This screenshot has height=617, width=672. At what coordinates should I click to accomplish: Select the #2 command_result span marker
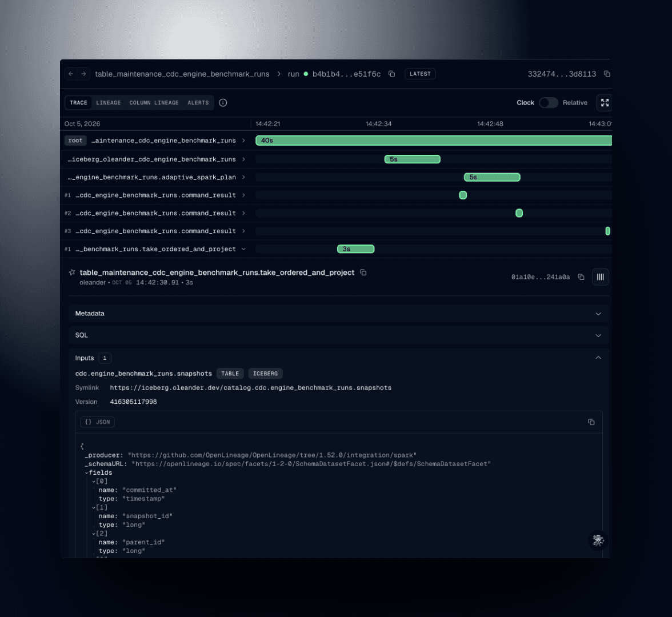[x=519, y=213]
